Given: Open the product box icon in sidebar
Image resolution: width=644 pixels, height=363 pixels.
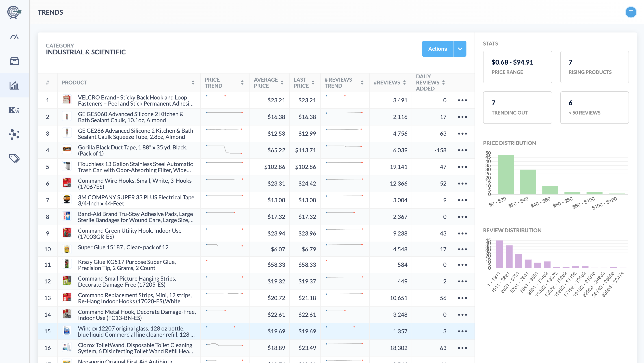Looking at the screenshot, I should (x=14, y=61).
